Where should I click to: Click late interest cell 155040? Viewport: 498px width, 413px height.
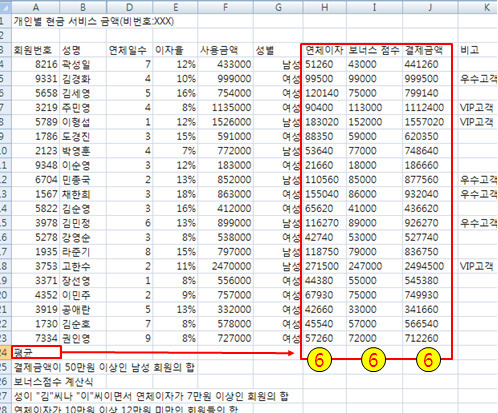pos(324,194)
